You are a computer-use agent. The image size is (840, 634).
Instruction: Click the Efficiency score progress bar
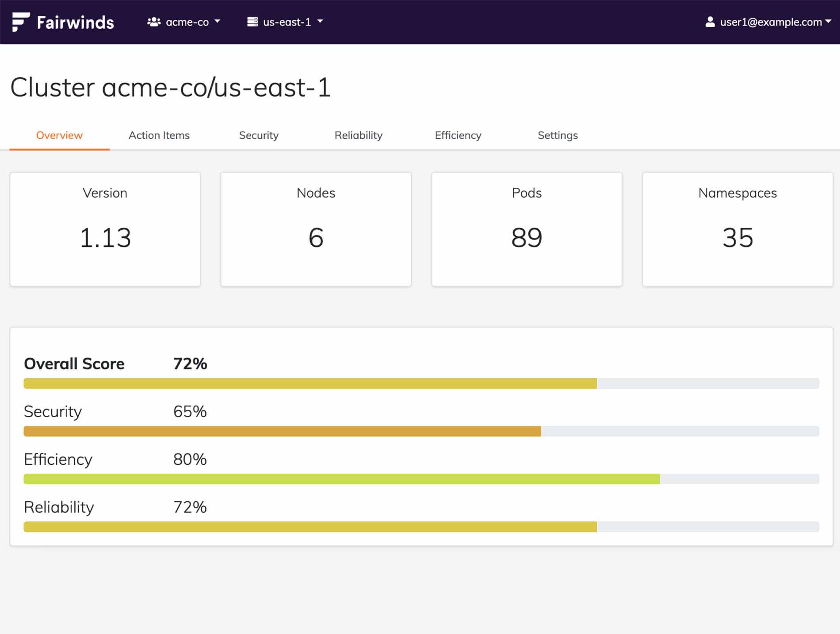pyautogui.click(x=421, y=479)
